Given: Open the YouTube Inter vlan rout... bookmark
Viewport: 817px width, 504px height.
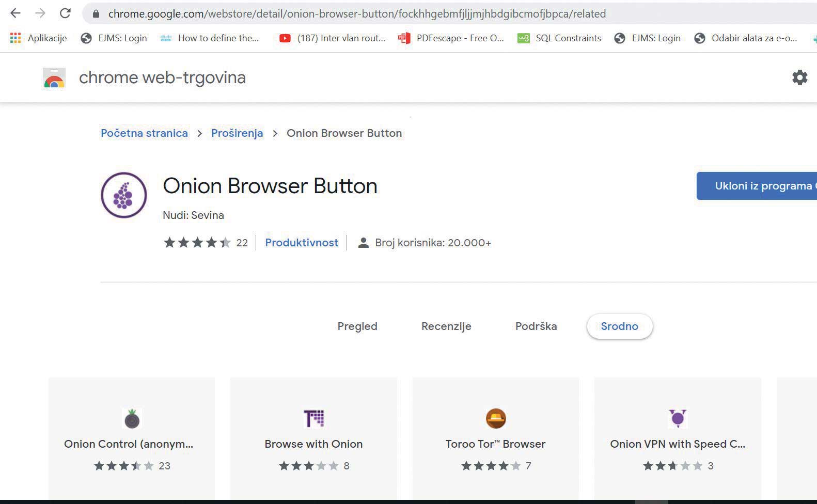Looking at the screenshot, I should pyautogui.click(x=332, y=38).
